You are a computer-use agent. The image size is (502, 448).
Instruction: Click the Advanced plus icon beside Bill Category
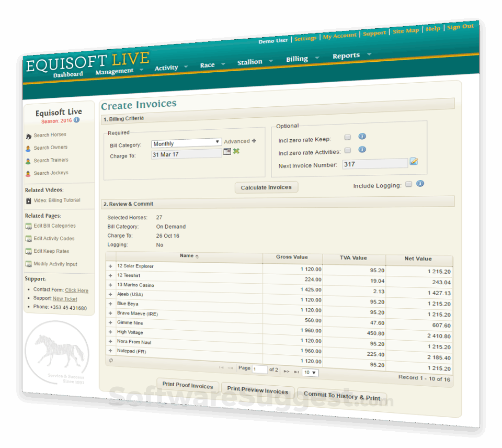(254, 141)
